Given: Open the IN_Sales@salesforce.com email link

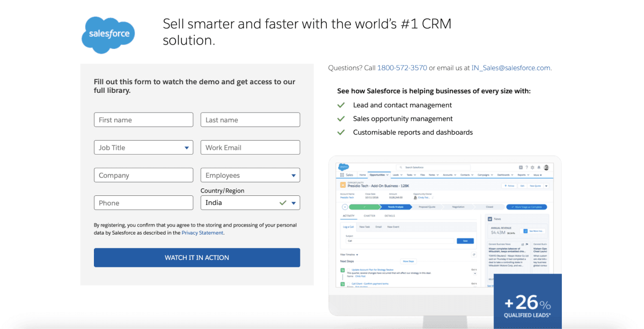Looking at the screenshot, I should coord(511,68).
